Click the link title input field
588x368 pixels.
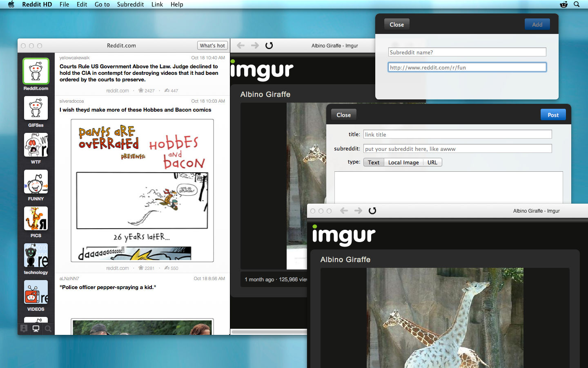click(x=458, y=134)
